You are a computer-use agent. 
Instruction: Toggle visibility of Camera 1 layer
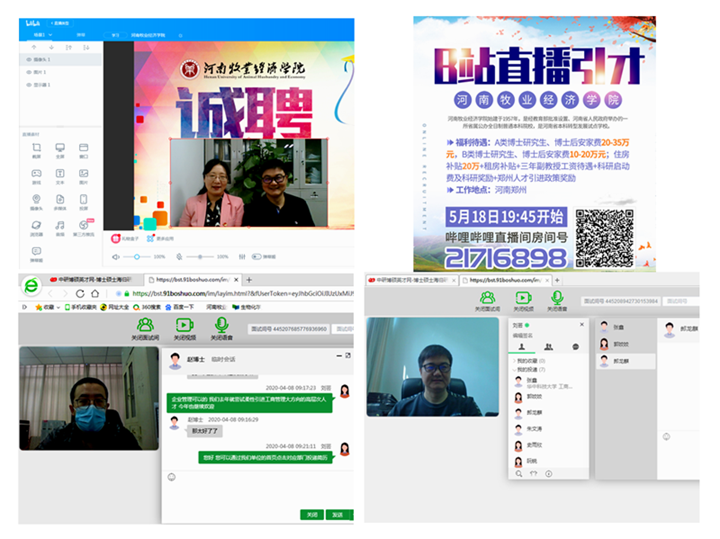pos(29,60)
